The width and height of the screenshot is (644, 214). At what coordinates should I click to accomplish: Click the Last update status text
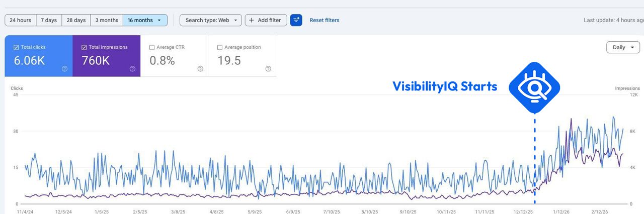(x=614, y=20)
